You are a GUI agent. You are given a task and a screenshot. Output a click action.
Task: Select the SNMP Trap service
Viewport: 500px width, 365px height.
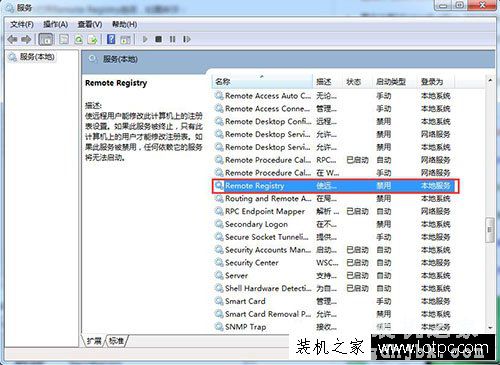tap(246, 327)
